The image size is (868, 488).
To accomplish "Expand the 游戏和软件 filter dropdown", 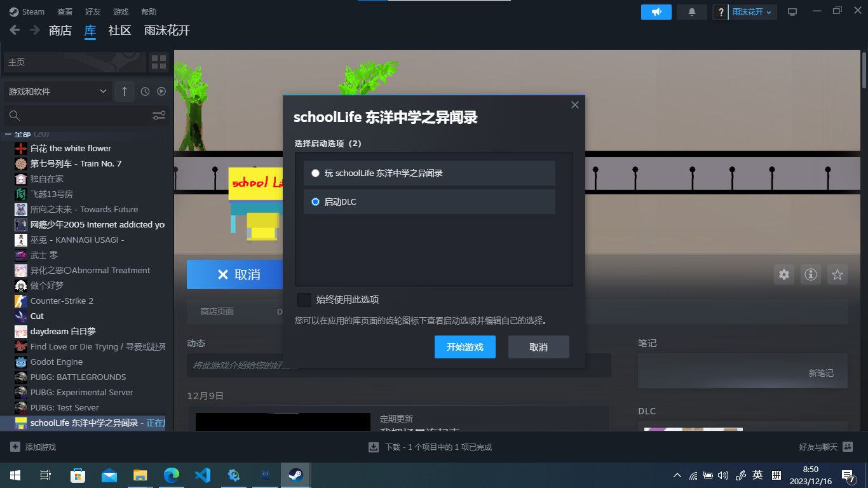I will (58, 91).
